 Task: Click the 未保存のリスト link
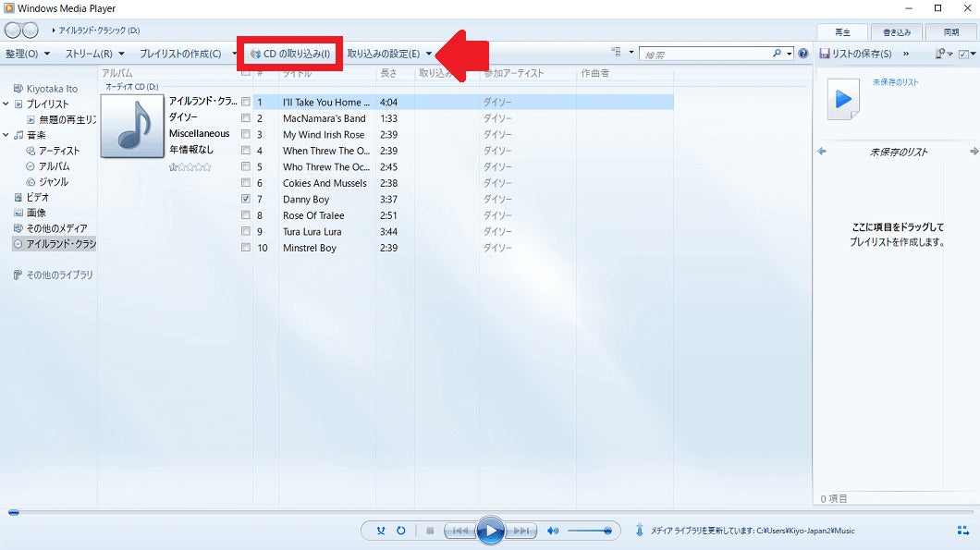[896, 82]
